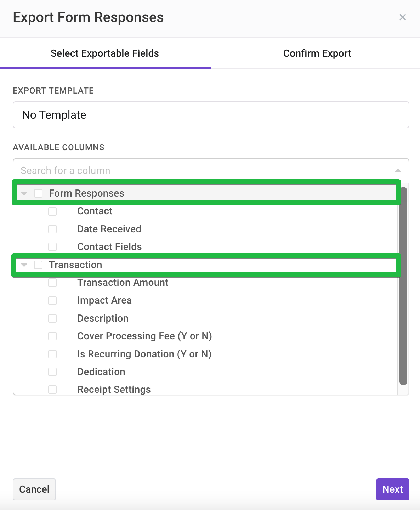Close the Export Form Responses dialog
Viewport: 420px width, 510px height.
[x=403, y=17]
